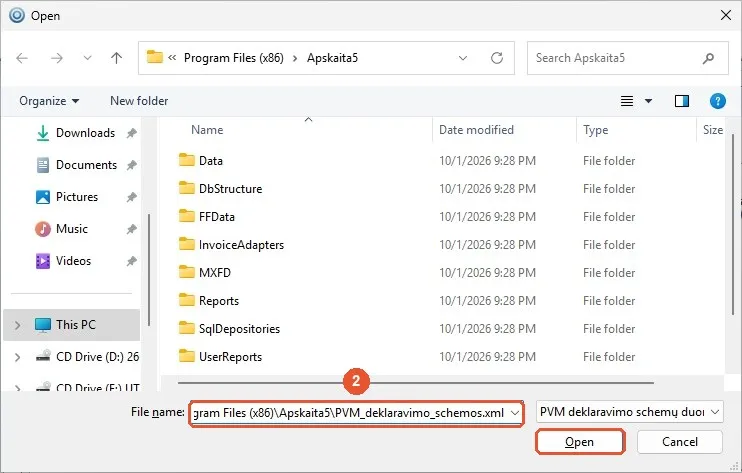Select the InvoiceAdapters folder
This screenshot has height=473, width=742.
click(241, 245)
